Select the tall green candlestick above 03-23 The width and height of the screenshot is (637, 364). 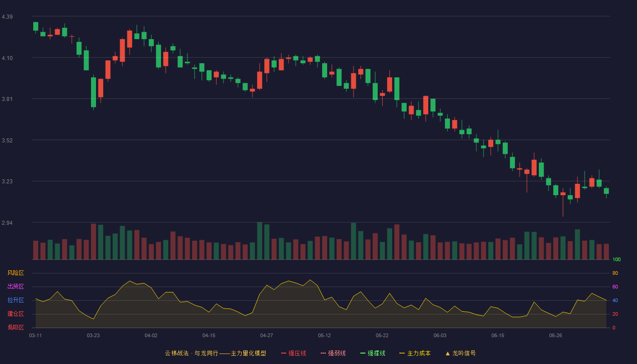coord(93,92)
